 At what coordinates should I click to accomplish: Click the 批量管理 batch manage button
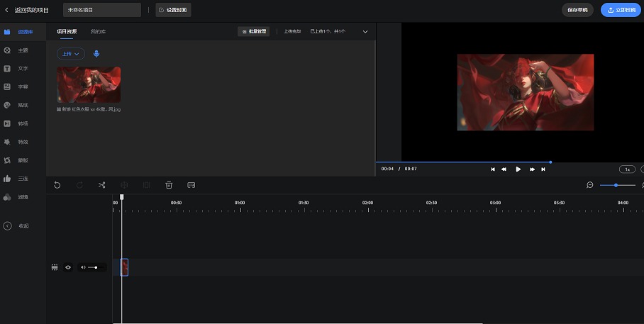click(254, 32)
